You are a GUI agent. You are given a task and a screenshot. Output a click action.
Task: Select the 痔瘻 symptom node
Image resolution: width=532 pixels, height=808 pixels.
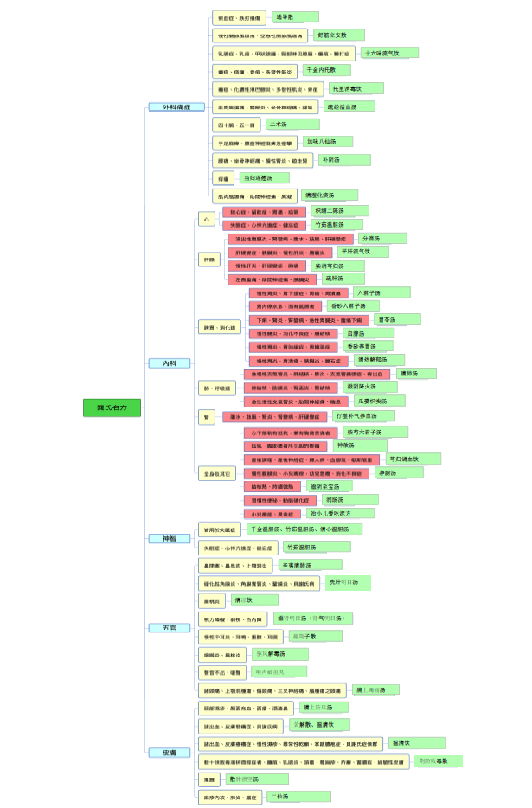[223, 179]
